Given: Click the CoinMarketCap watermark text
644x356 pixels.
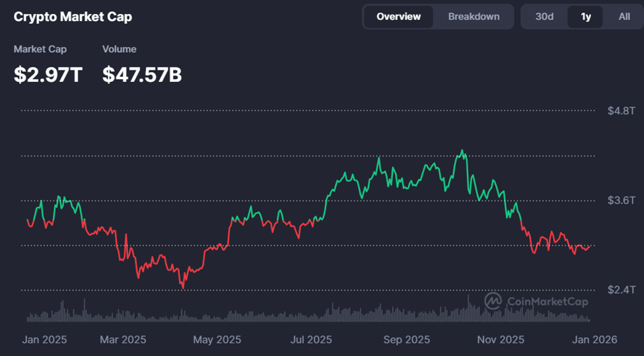Looking at the screenshot, I should pyautogui.click(x=548, y=302).
